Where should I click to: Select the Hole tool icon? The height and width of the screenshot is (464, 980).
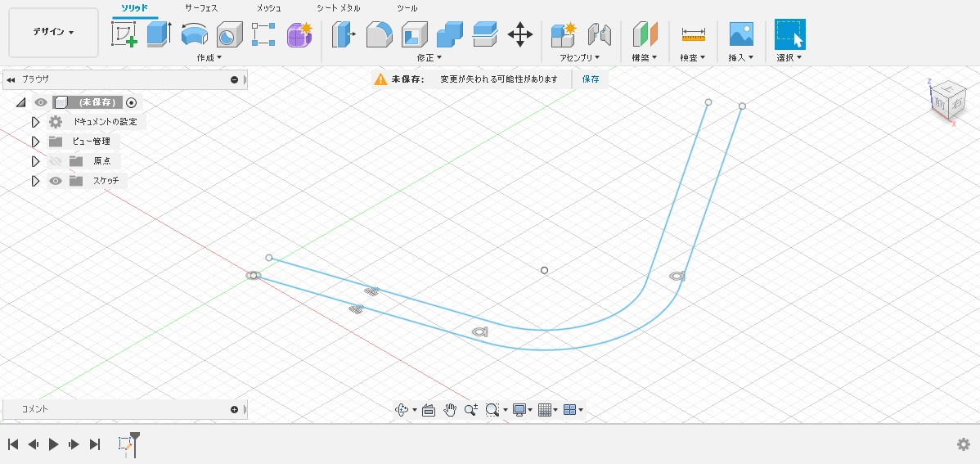tap(229, 34)
